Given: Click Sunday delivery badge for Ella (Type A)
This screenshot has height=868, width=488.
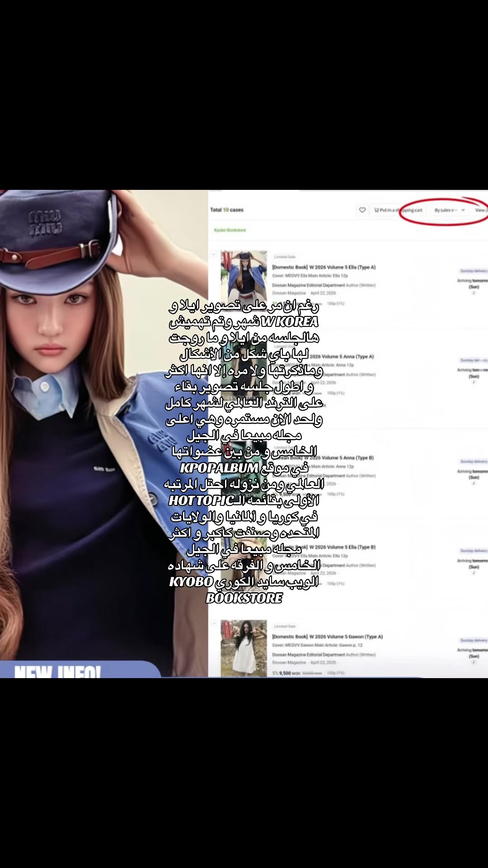Looking at the screenshot, I should pos(474,271).
